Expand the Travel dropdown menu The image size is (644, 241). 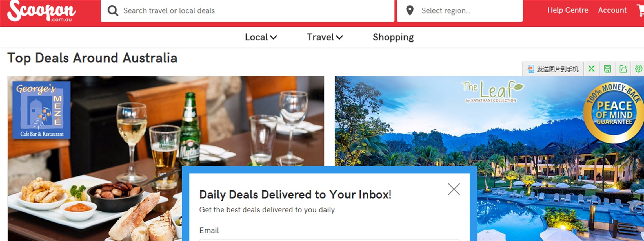[325, 37]
